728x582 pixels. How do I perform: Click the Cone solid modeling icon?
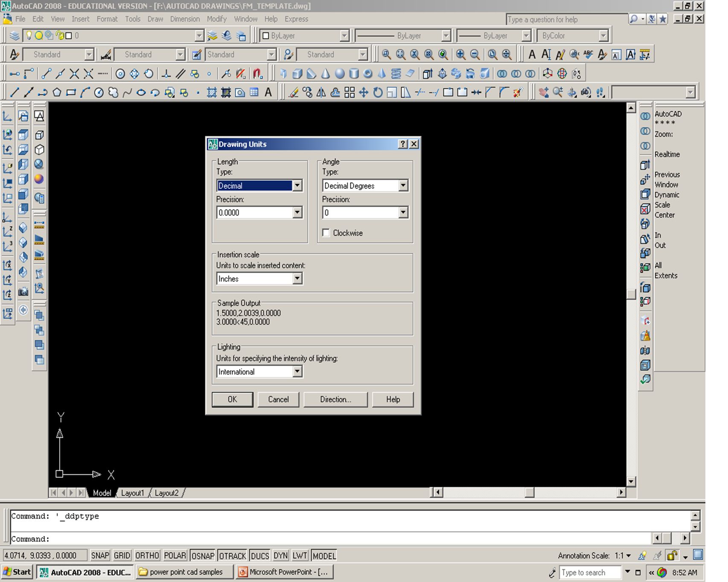(326, 74)
